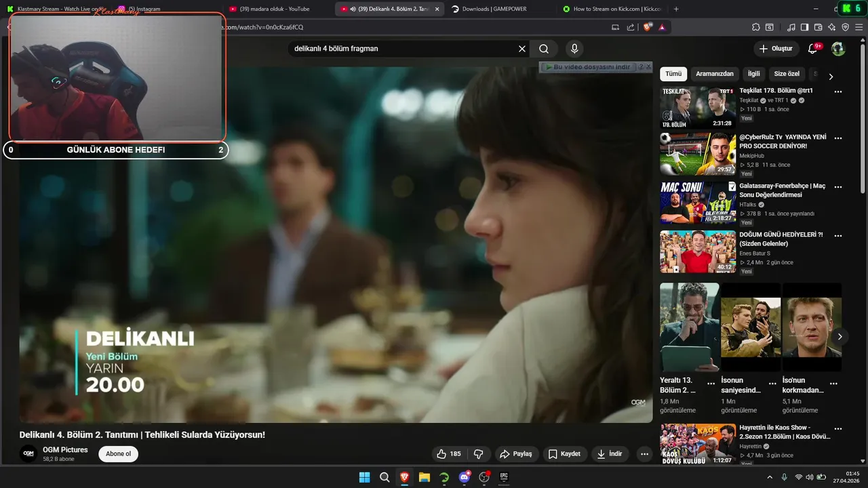Dislike the video with the thumbs down

[478, 454]
